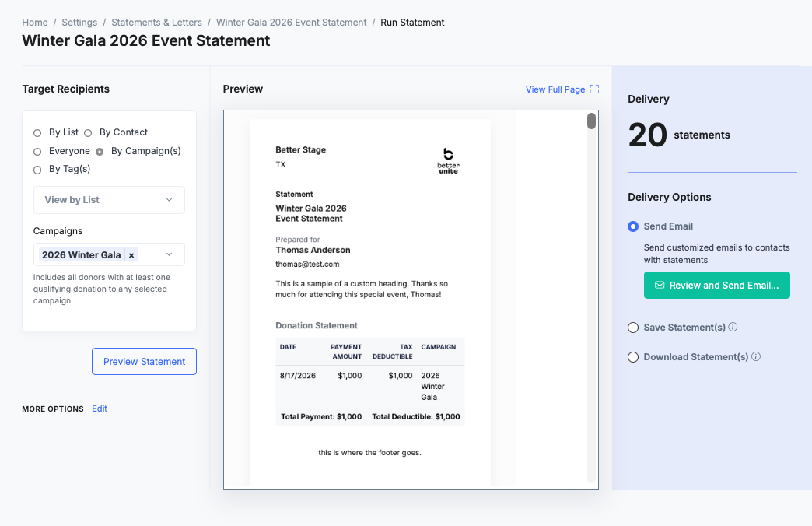This screenshot has height=526, width=812.
Task: Click Total Payment: $1,000 text
Action: (x=321, y=416)
